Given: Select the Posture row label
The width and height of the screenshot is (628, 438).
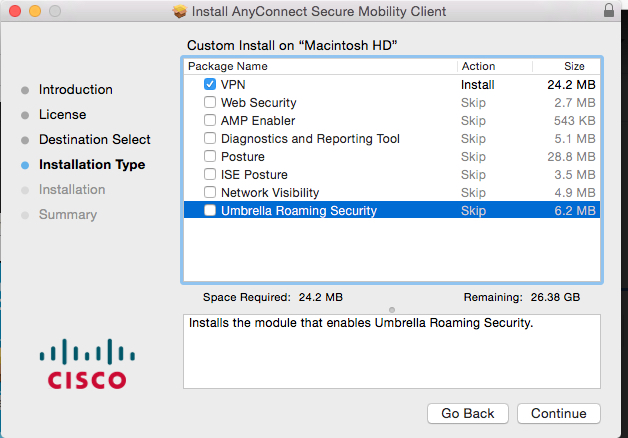Looking at the screenshot, I should coord(243,157).
